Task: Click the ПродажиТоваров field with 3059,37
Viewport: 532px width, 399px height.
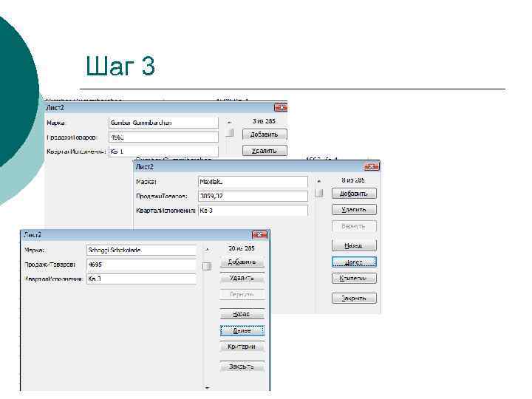Action: click(x=253, y=196)
